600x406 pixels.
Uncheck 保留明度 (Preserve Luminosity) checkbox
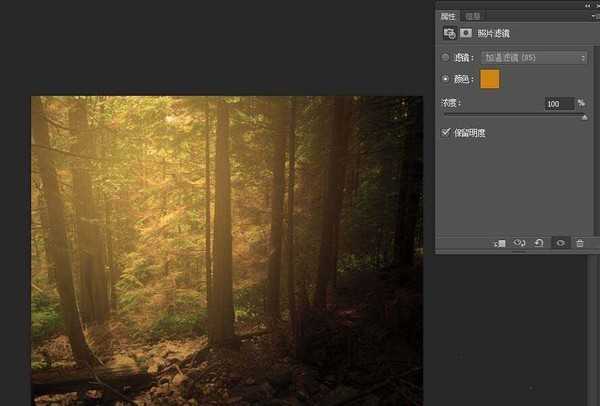(x=446, y=132)
